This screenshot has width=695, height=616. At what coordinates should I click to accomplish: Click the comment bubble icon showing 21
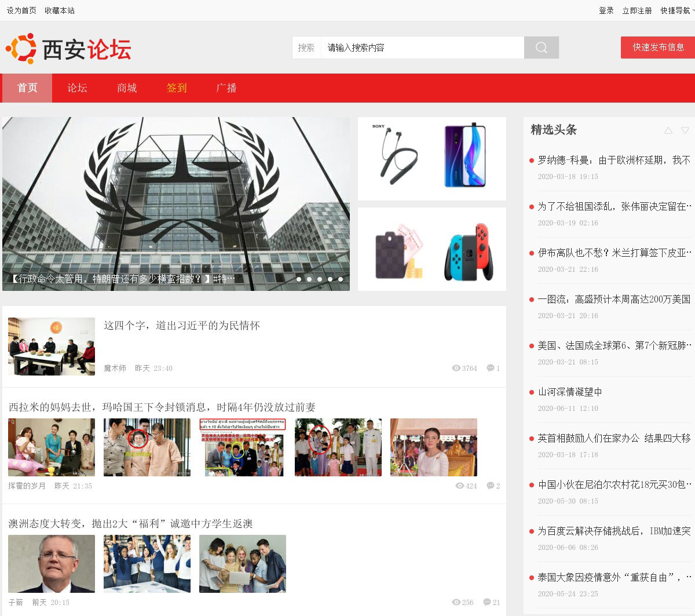point(487,602)
